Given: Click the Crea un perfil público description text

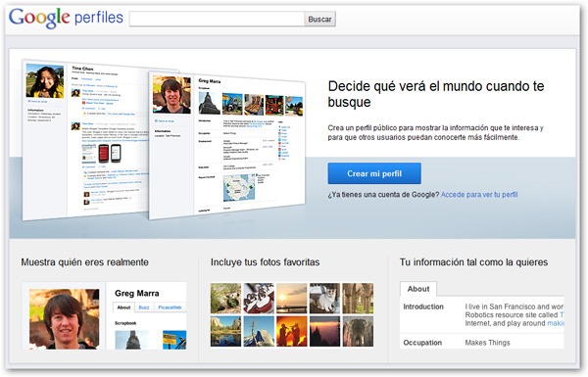Looking at the screenshot, I should 435,132.
